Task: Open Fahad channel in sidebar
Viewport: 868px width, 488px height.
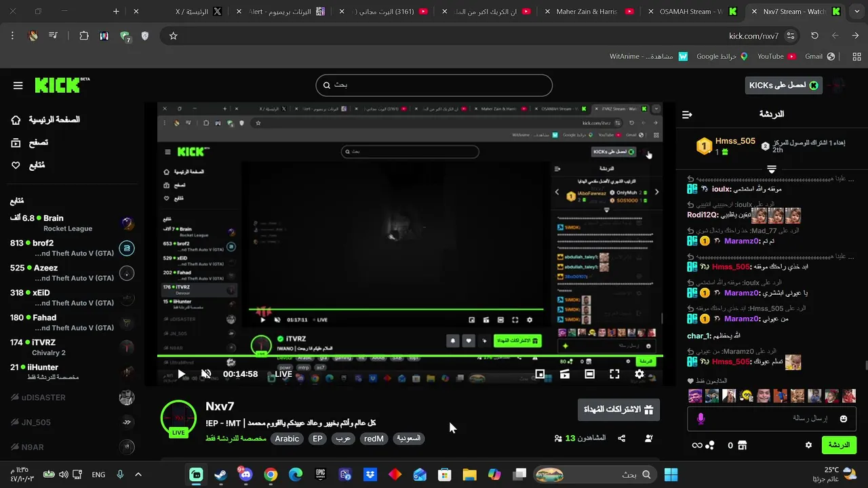Action: coord(71,323)
